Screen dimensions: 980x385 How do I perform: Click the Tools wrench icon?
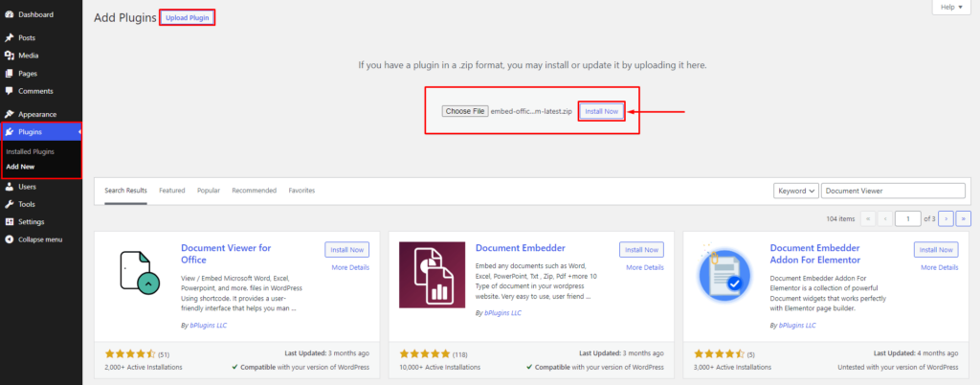click(x=9, y=204)
